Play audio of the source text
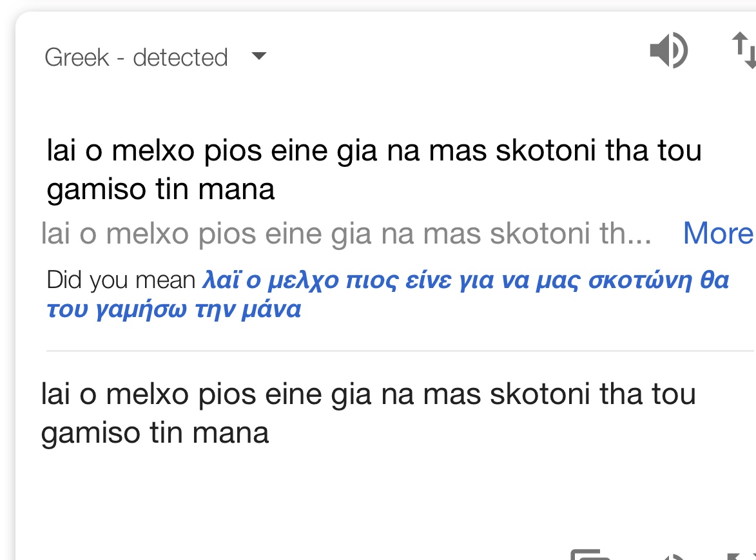Screen dimensions: 756x560 [669, 50]
